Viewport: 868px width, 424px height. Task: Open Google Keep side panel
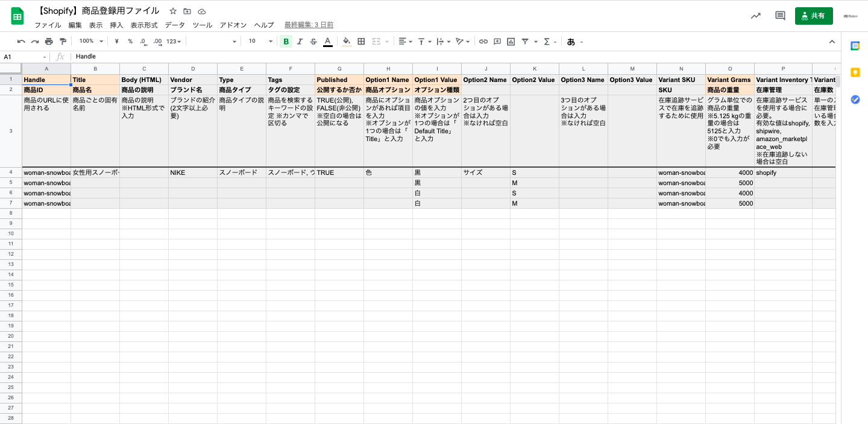point(855,72)
